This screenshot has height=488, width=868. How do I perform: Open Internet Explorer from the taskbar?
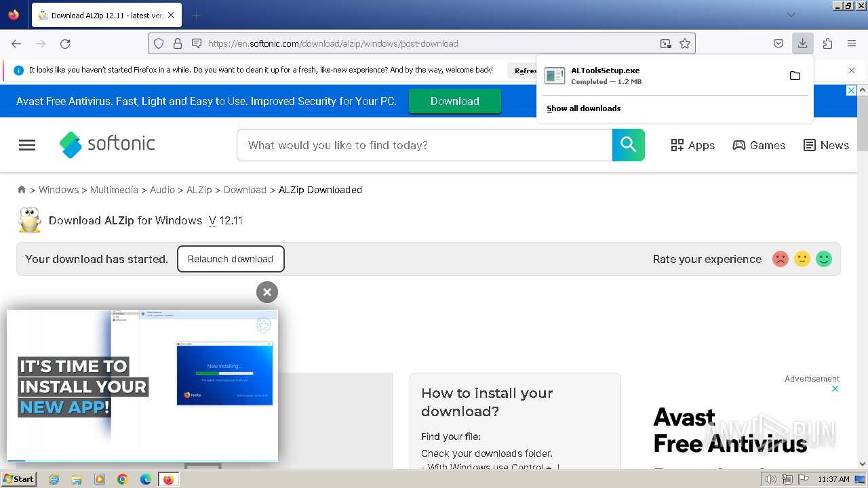[54, 479]
